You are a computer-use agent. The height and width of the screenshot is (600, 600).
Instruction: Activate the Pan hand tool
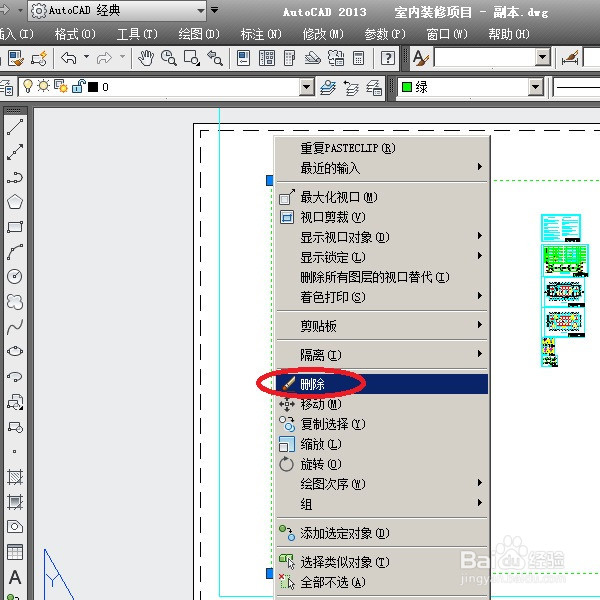click(146, 58)
